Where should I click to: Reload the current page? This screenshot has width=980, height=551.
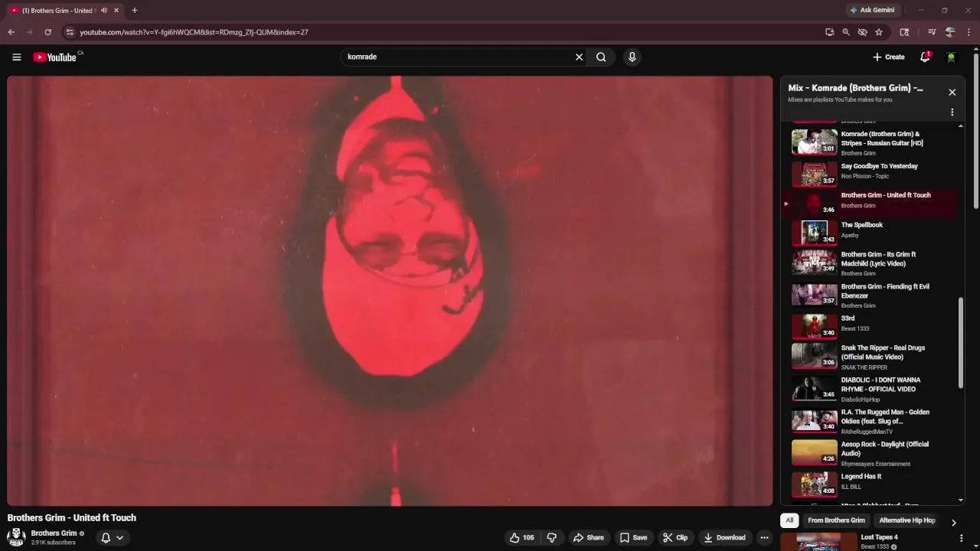pos(47,32)
